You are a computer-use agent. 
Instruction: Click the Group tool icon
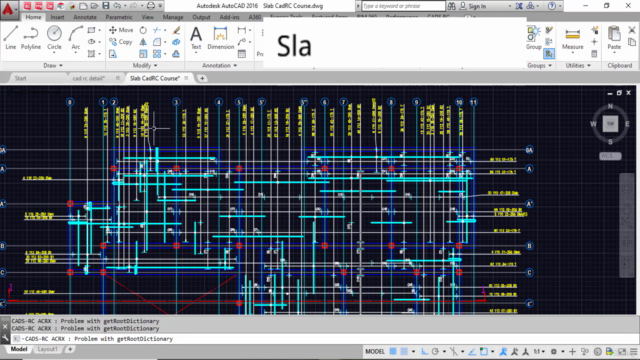click(533, 38)
